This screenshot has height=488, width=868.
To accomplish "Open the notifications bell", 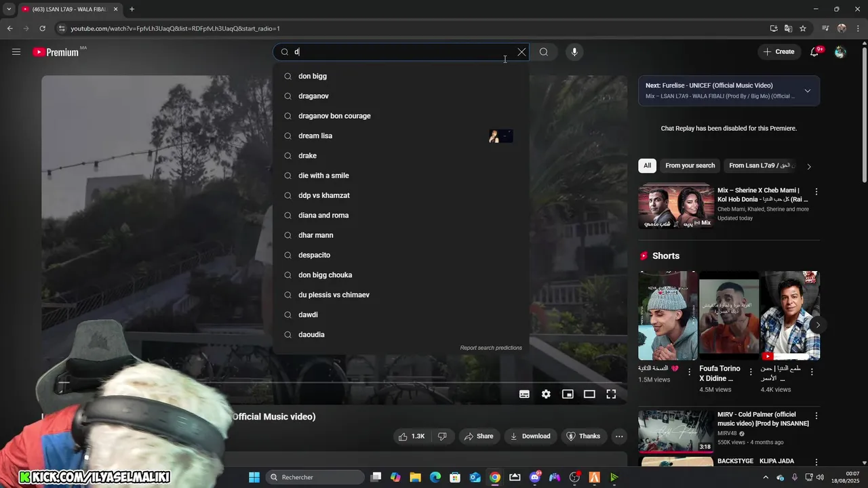I will [x=814, y=52].
